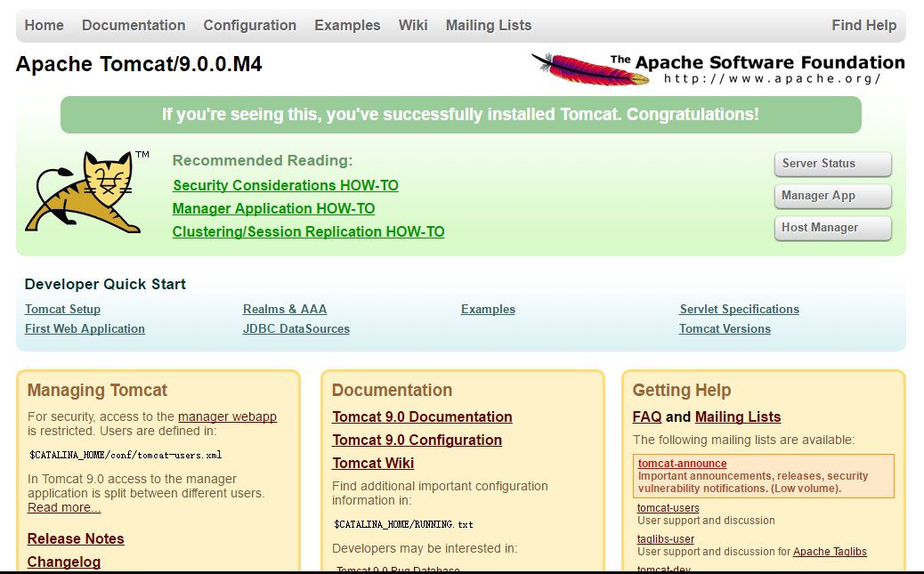Image resolution: width=924 pixels, height=574 pixels.
Task: Click the congratulations banner message
Action: pos(461,114)
